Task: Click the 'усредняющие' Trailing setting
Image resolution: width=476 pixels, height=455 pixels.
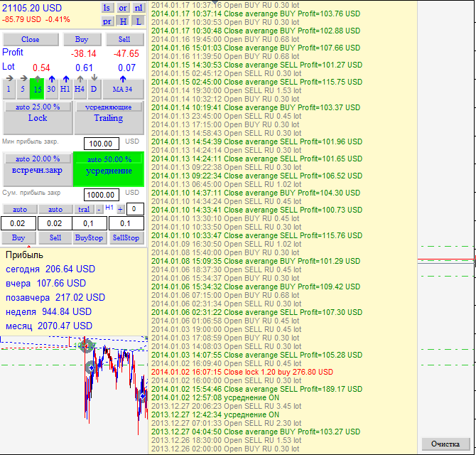Action: click(109, 107)
